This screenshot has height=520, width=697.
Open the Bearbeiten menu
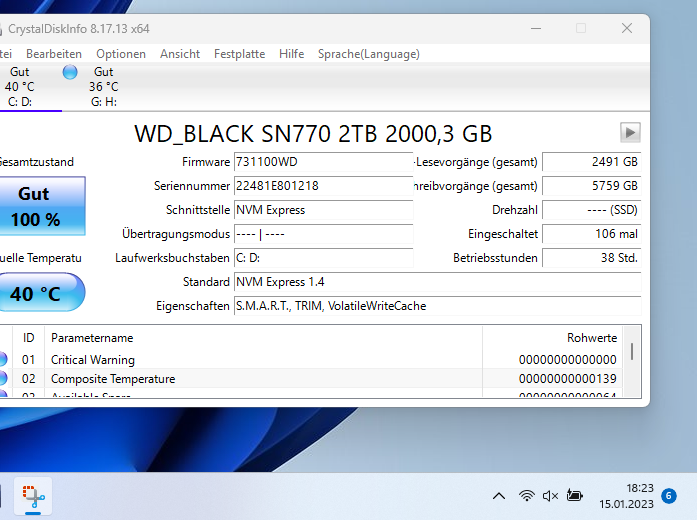tap(54, 54)
